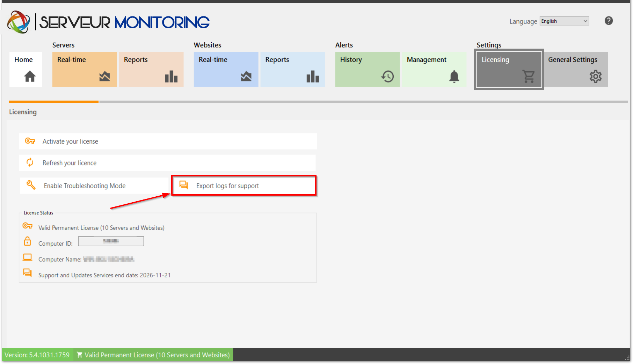The height and width of the screenshot is (364, 633).
Task: Go to the Home tab
Action: click(26, 69)
